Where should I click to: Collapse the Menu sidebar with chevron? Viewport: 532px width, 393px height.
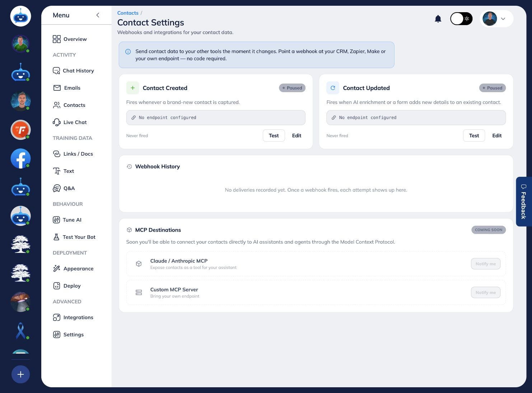point(98,15)
